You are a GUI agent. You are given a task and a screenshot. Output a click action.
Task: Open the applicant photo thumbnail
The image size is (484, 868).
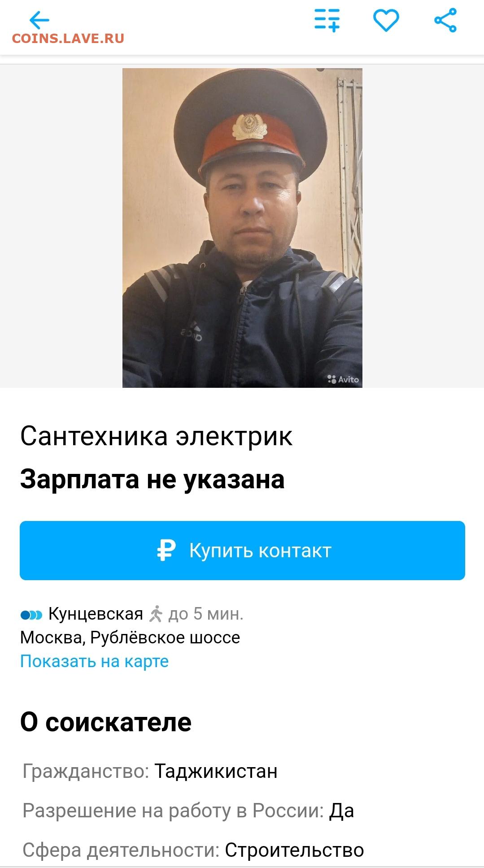242,228
